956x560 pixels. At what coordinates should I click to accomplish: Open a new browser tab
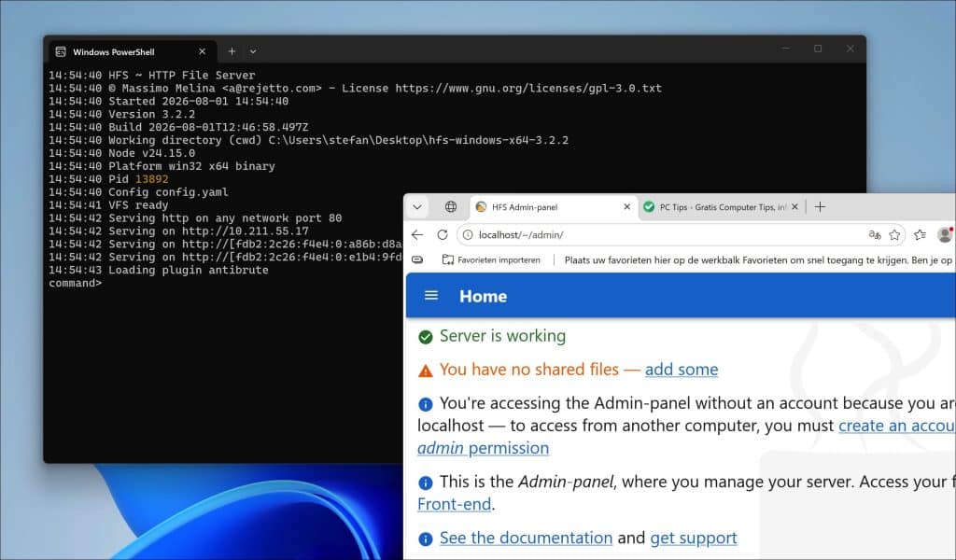[820, 207]
